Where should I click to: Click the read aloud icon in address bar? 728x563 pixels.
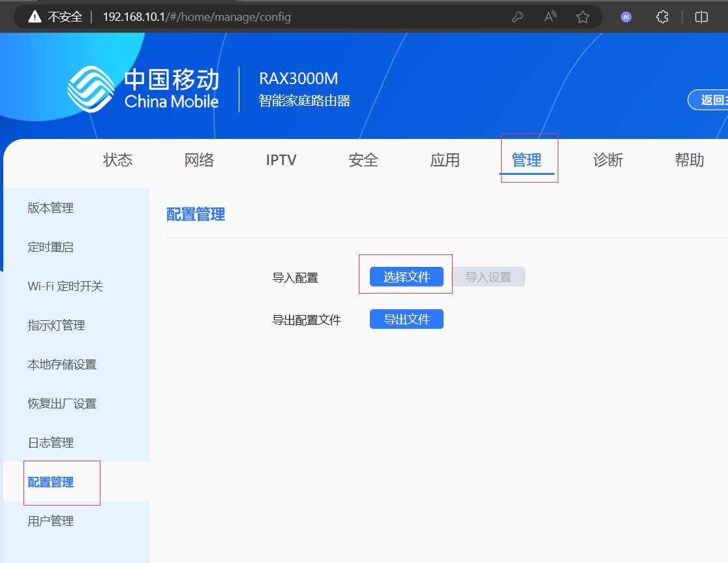pos(551,17)
